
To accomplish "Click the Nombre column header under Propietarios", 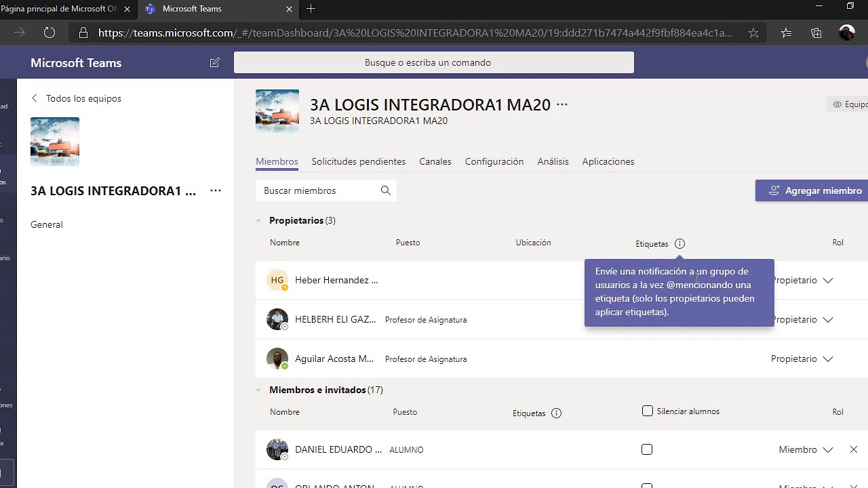I will click(x=285, y=243).
